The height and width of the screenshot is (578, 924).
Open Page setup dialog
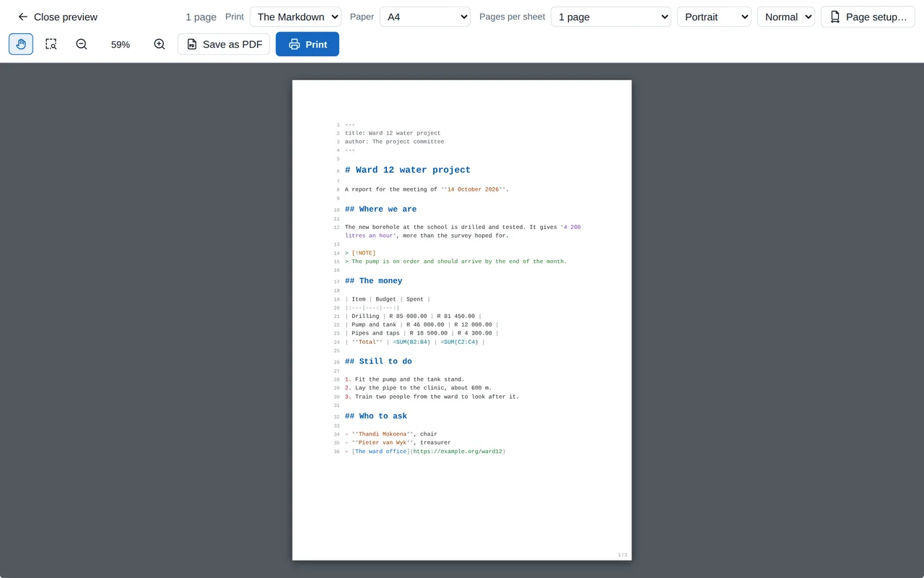(x=868, y=17)
